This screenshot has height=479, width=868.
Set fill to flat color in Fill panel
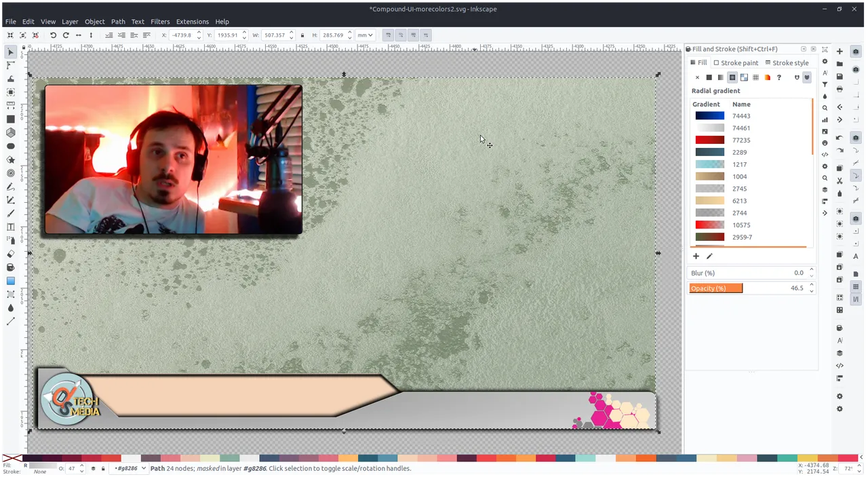pyautogui.click(x=709, y=77)
